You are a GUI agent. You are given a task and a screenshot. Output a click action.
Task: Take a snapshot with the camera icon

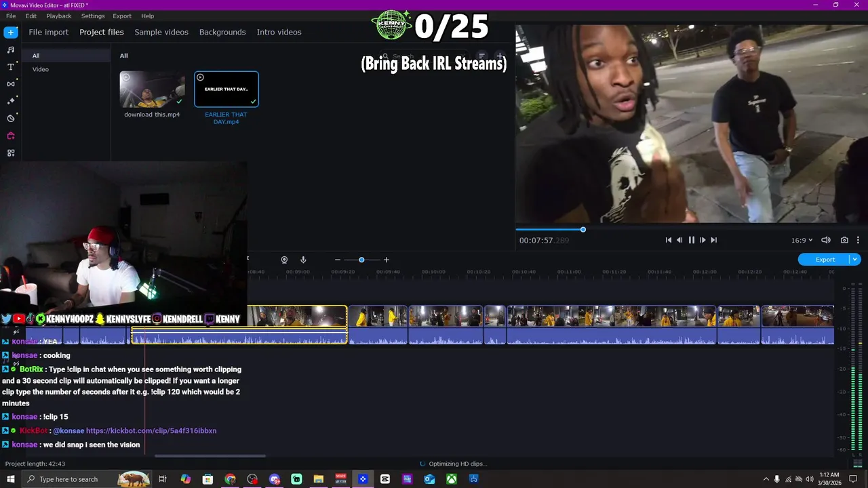(844, 240)
